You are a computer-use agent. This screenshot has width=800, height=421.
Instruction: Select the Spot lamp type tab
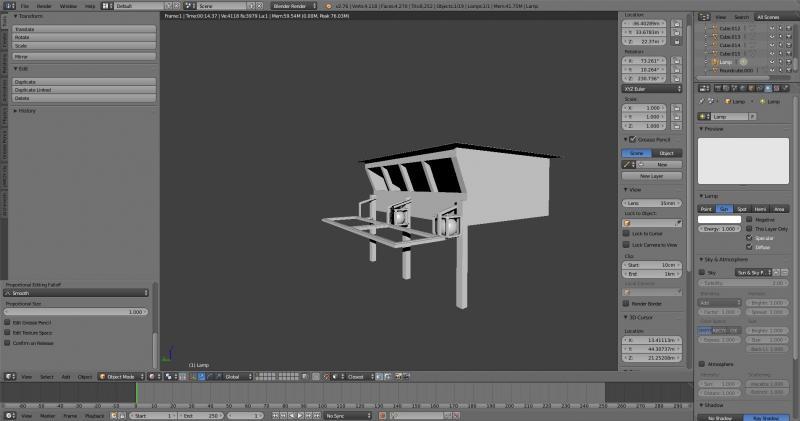tap(742, 208)
